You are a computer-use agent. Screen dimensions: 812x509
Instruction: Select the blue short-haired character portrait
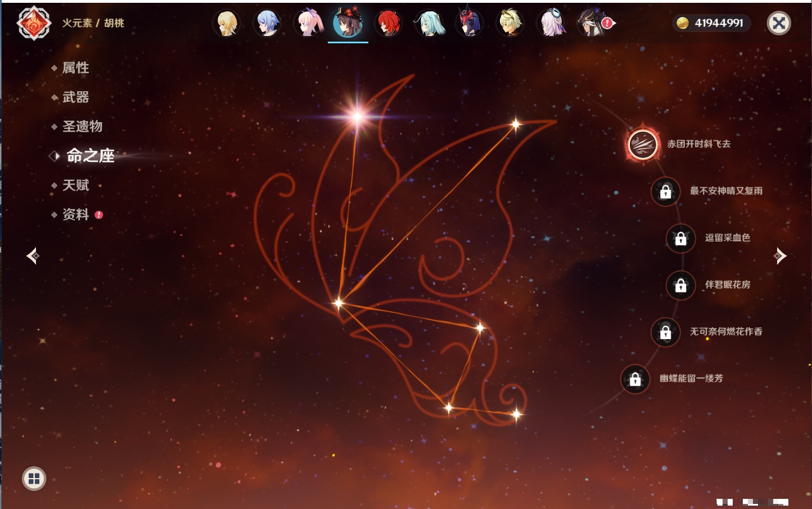[x=267, y=24]
